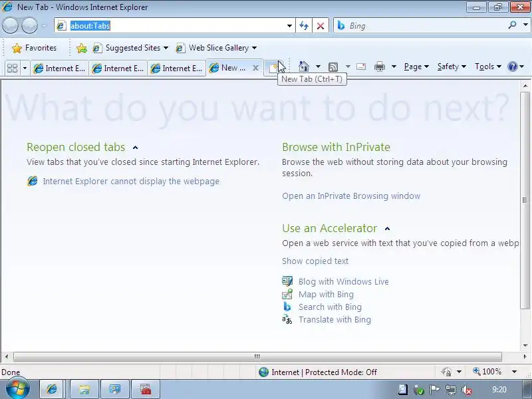Viewport: 532px width, 399px height.
Task: Open the Print options dropdown arrow
Action: [x=394, y=66]
